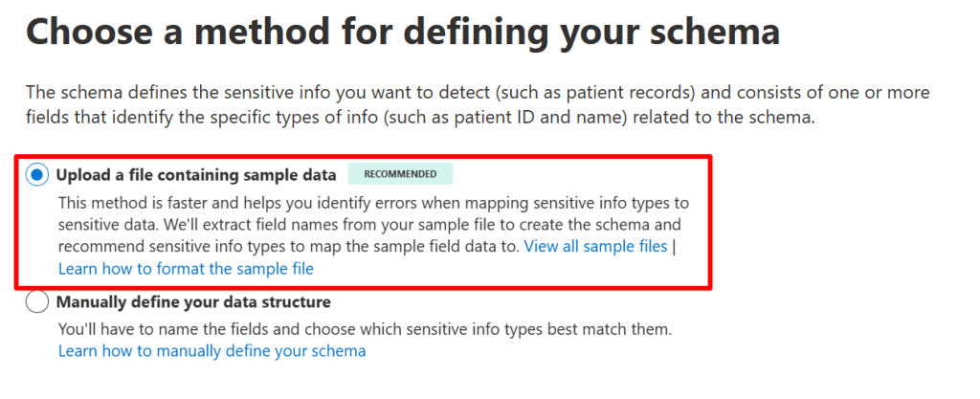Follow Learn how to manually define your schema link

pos(212,351)
